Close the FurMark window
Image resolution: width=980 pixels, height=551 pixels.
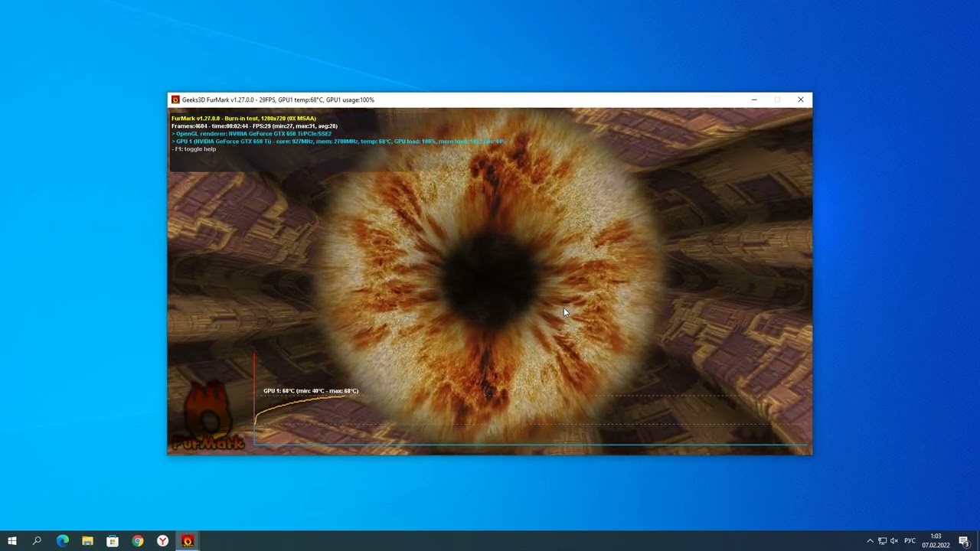[801, 99]
